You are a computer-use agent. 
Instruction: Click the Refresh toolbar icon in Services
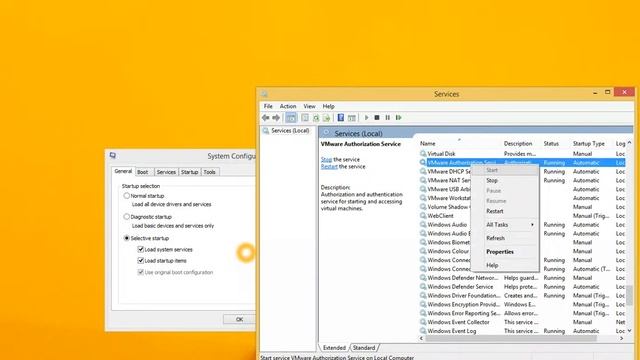pos(316,118)
